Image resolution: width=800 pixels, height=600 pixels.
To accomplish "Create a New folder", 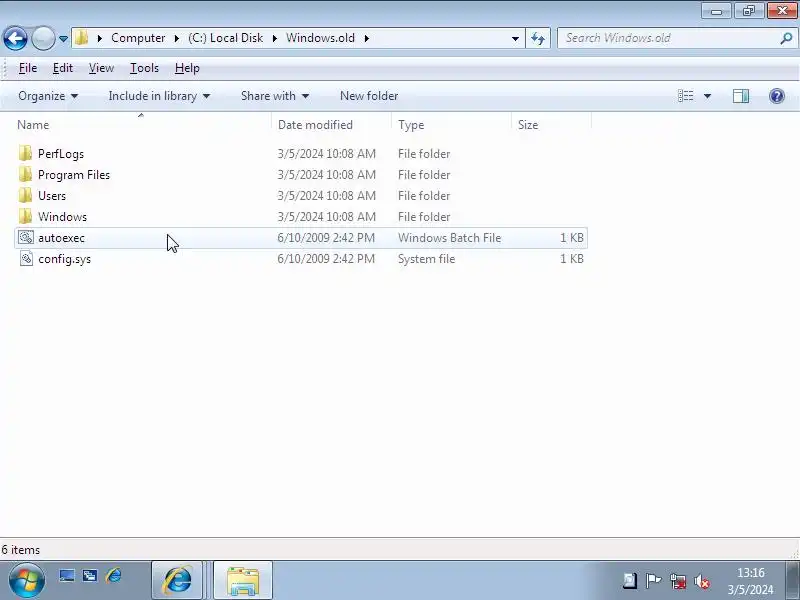I will click(x=369, y=96).
